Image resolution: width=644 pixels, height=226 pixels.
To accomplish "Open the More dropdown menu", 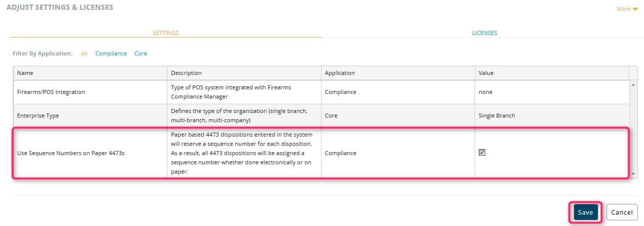I will [627, 9].
